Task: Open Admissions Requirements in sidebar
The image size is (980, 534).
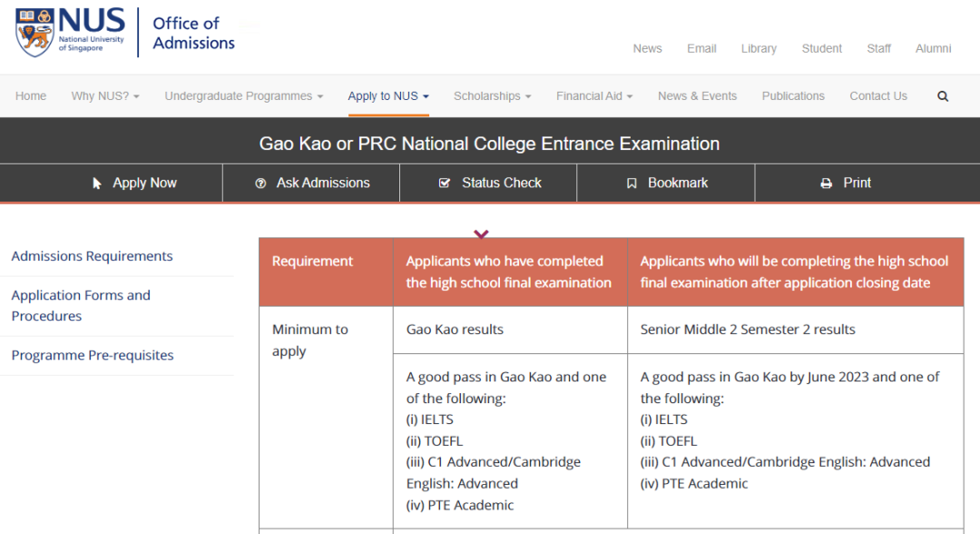Action: tap(92, 256)
